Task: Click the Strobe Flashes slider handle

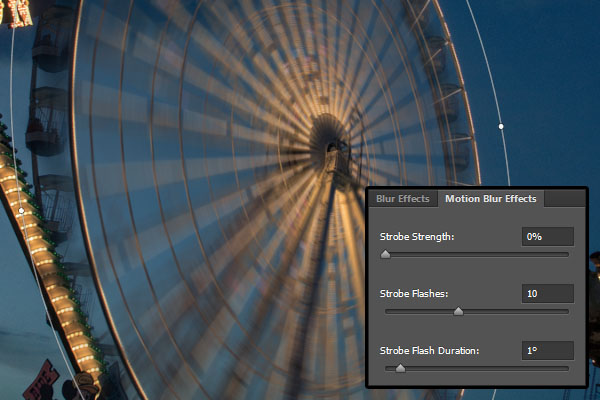Action: click(x=458, y=311)
